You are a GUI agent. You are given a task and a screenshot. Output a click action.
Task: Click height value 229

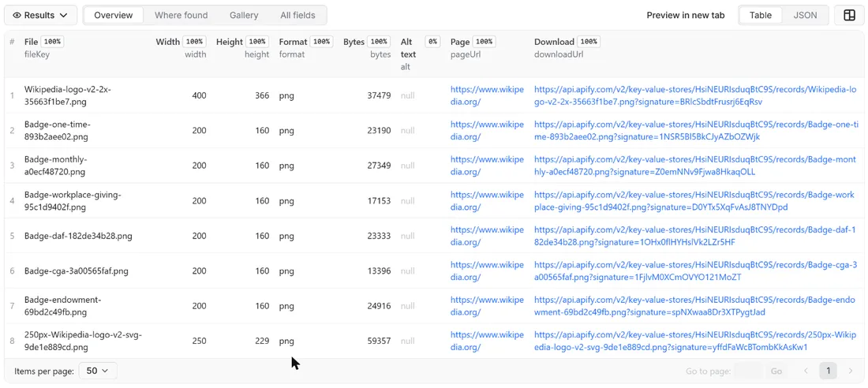pyautogui.click(x=262, y=341)
